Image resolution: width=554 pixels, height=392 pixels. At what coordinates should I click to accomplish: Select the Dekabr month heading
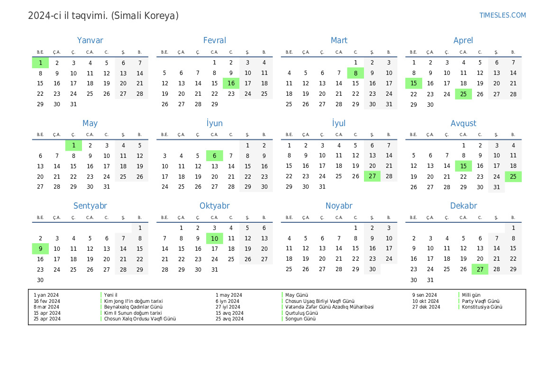tap(463, 206)
